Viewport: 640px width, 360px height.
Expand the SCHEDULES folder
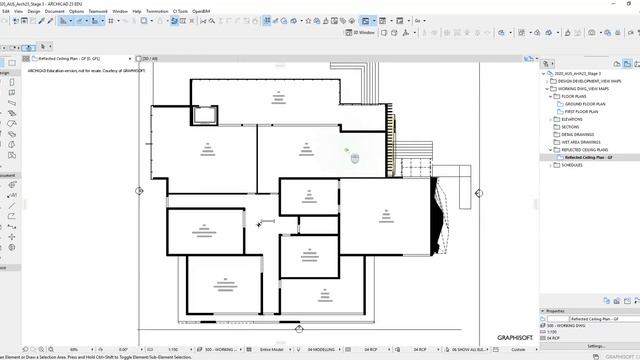[x=551, y=165]
